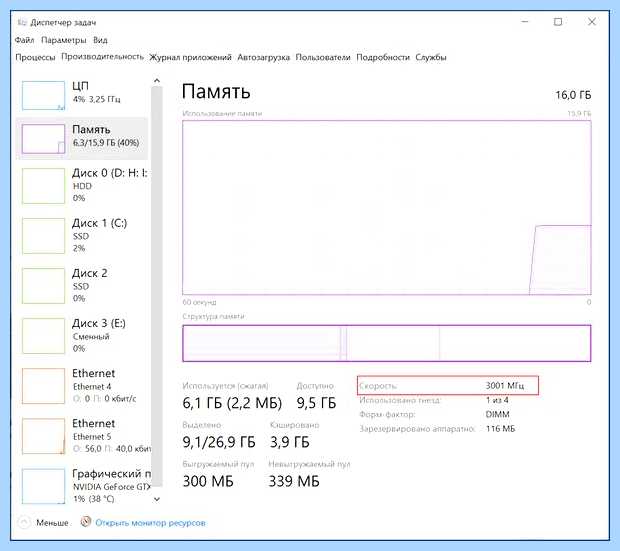This screenshot has width=620, height=551.
Task: Click the 6,1 ГБ (2,2 МБ) in-use value
Action: pyautogui.click(x=232, y=403)
